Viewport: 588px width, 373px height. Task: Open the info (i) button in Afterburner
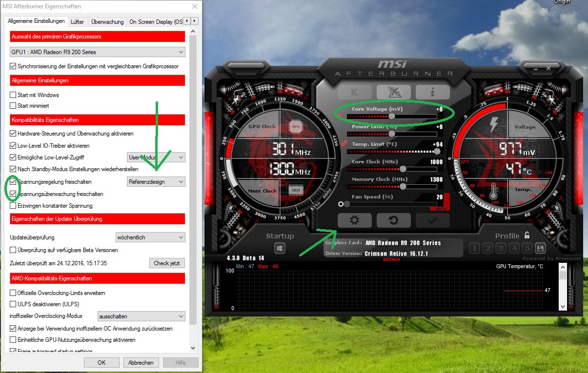tap(432, 92)
